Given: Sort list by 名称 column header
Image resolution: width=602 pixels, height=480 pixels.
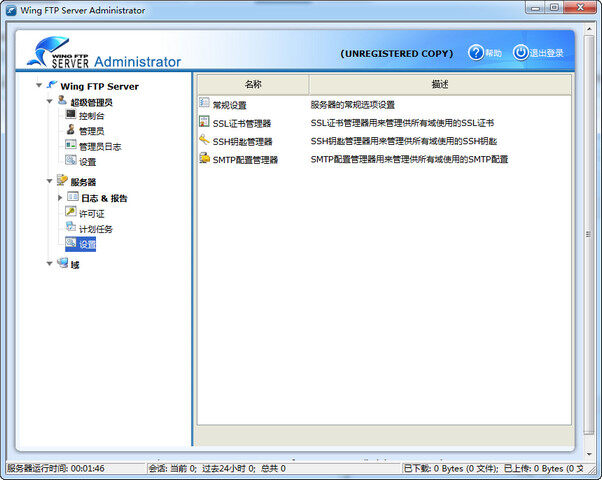Looking at the screenshot, I should click(x=253, y=84).
